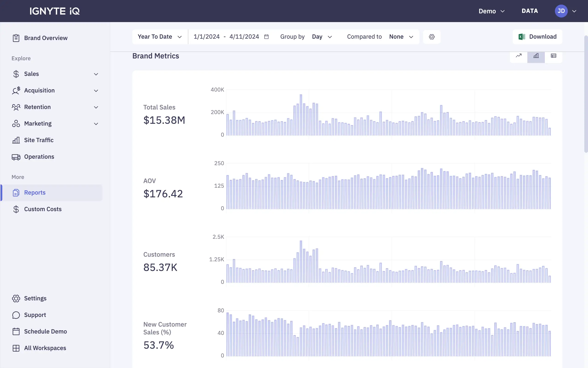Open the Brand Overview page
Viewport: 588px width, 368px height.
[x=46, y=38]
